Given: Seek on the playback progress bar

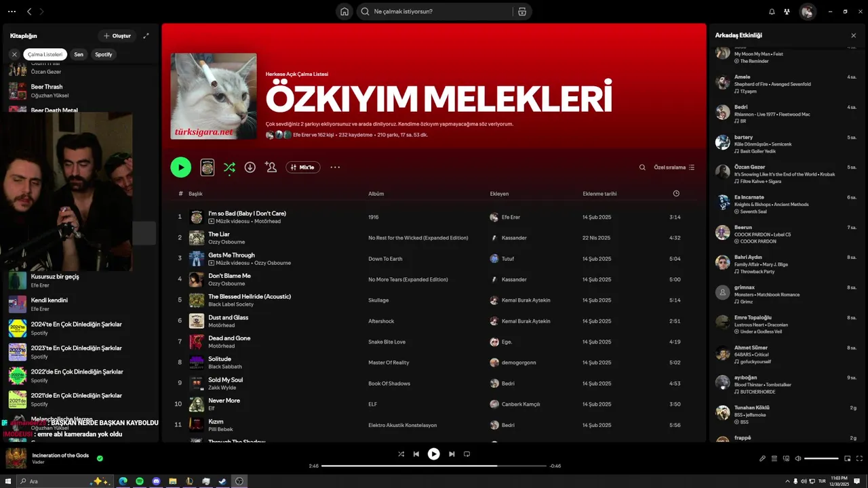Looking at the screenshot, I should (x=434, y=466).
